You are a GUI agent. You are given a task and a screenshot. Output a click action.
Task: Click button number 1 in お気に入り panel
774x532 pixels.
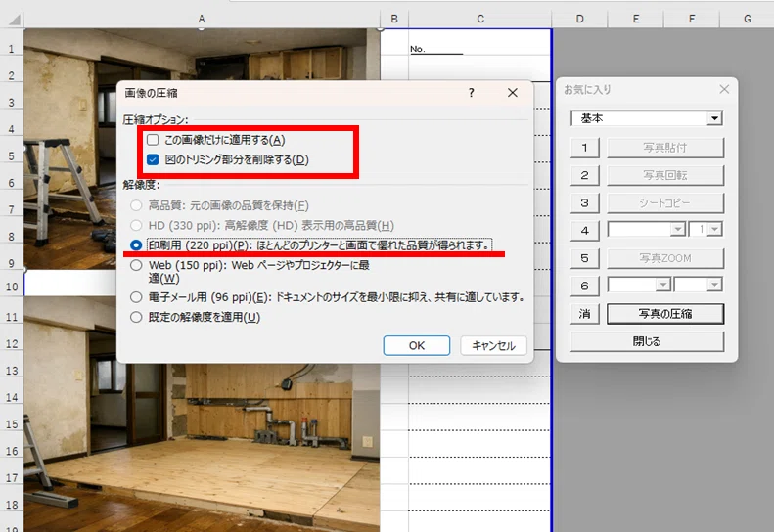pyautogui.click(x=585, y=148)
